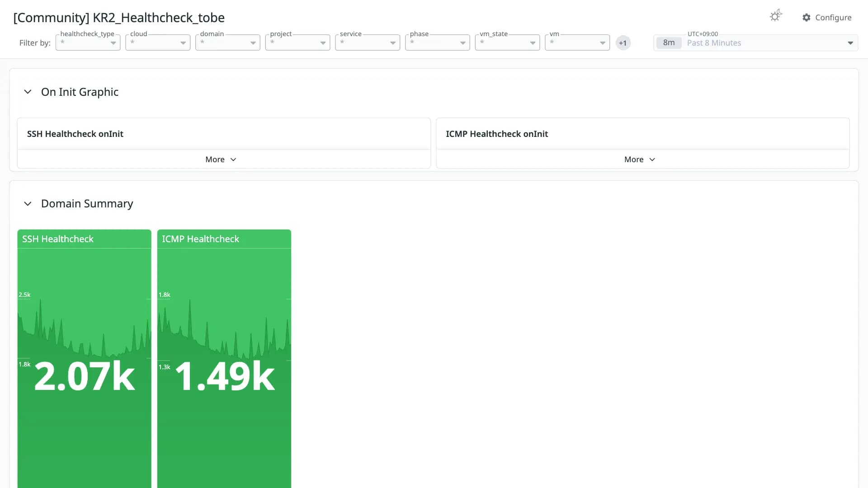Click the 2.5k axis label on SSH graph
This screenshot has height=488, width=868.
coord(24,295)
